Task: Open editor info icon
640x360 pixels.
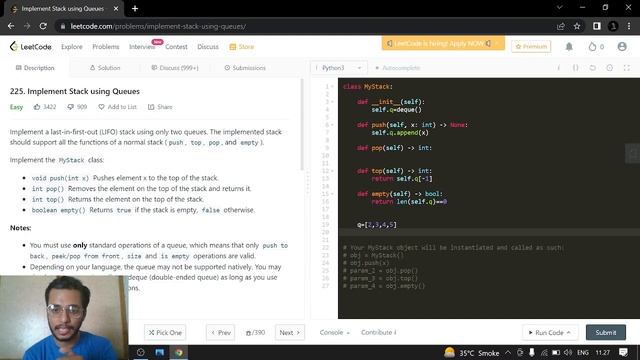Action: point(558,68)
